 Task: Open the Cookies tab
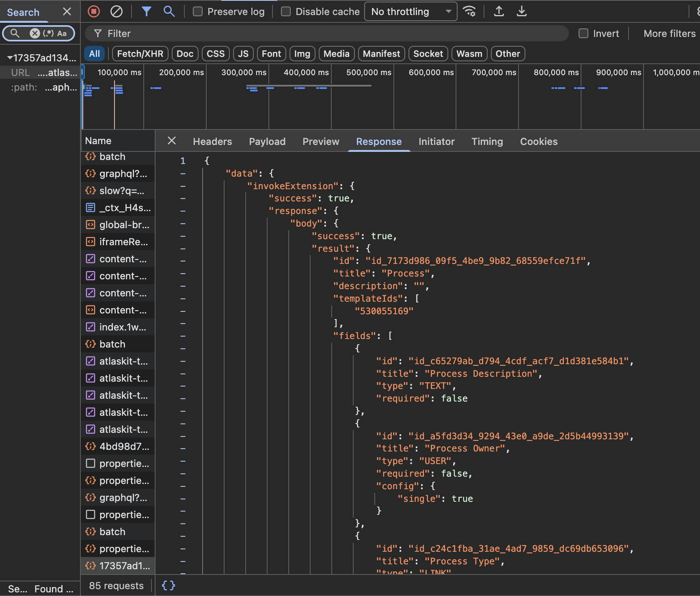point(539,141)
